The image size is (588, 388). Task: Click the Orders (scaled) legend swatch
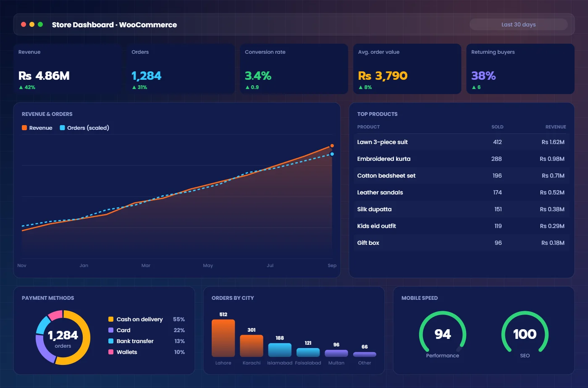[x=62, y=128]
